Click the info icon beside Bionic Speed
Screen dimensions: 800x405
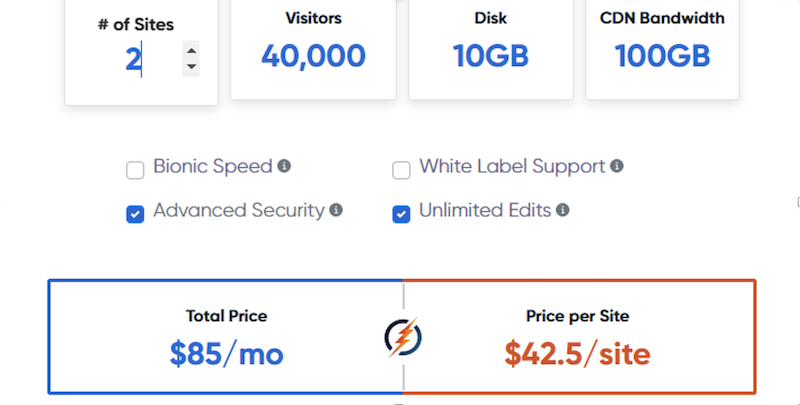coord(284,166)
